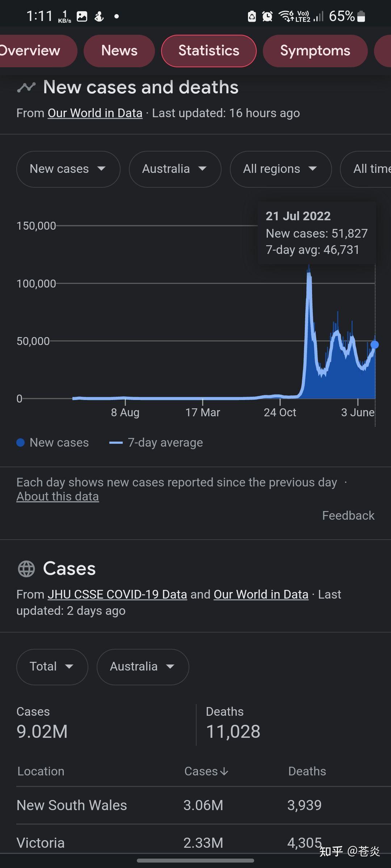Image resolution: width=391 pixels, height=868 pixels.
Task: Open the All regions dropdown
Action: (281, 169)
